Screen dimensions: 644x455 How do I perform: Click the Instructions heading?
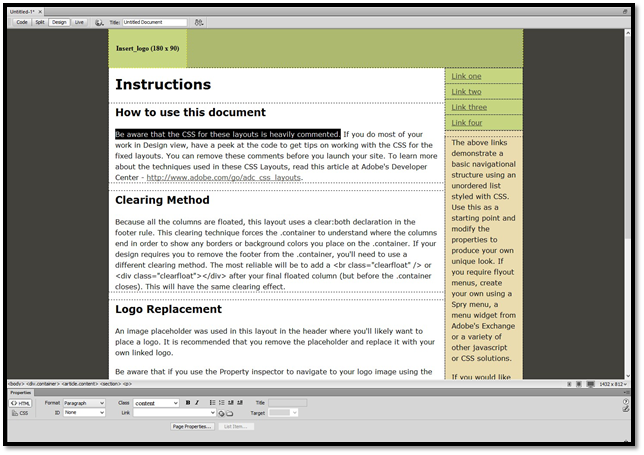163,84
